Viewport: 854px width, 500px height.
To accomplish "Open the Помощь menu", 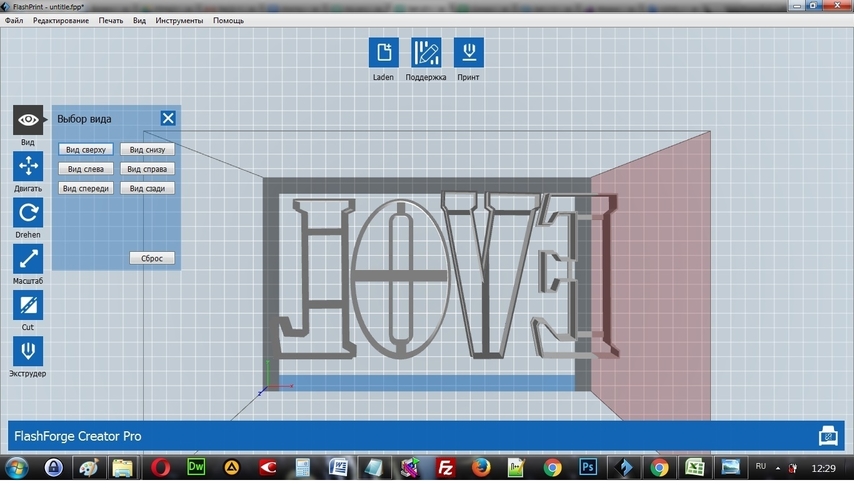I will tap(228, 20).
